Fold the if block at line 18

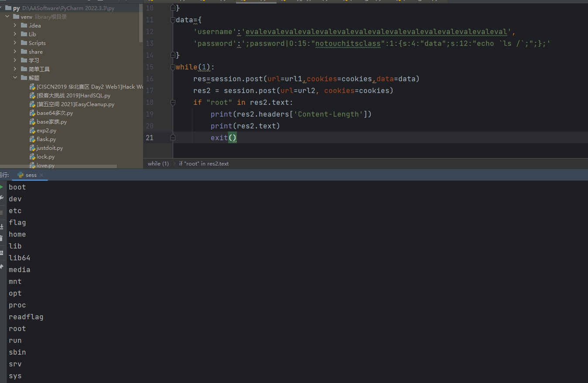coord(173,102)
